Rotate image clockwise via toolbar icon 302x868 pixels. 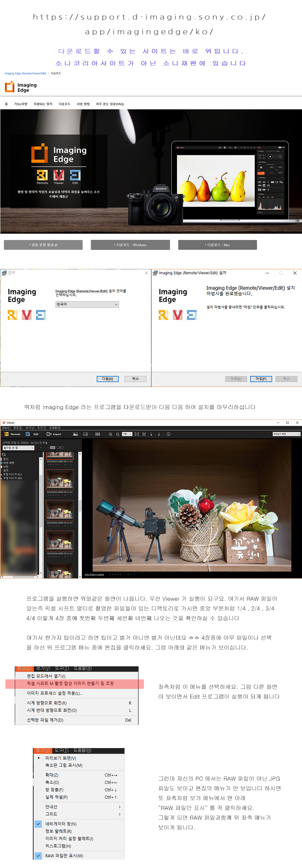[x=159, y=434]
